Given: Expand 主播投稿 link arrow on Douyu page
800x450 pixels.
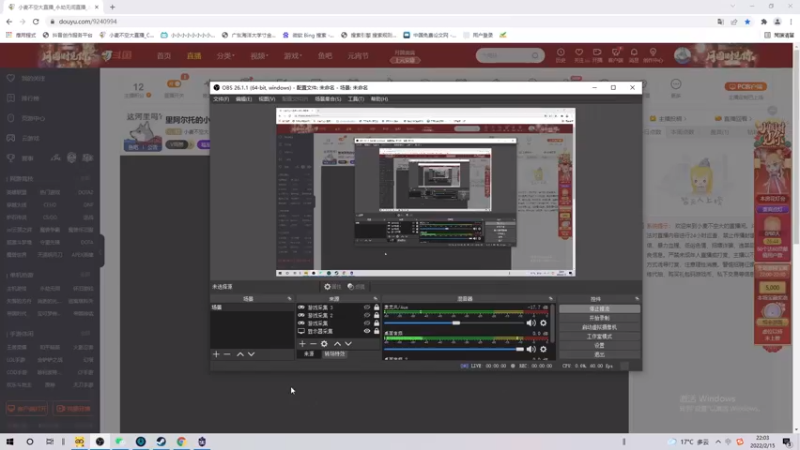Looking at the screenshot, I should (685, 119).
